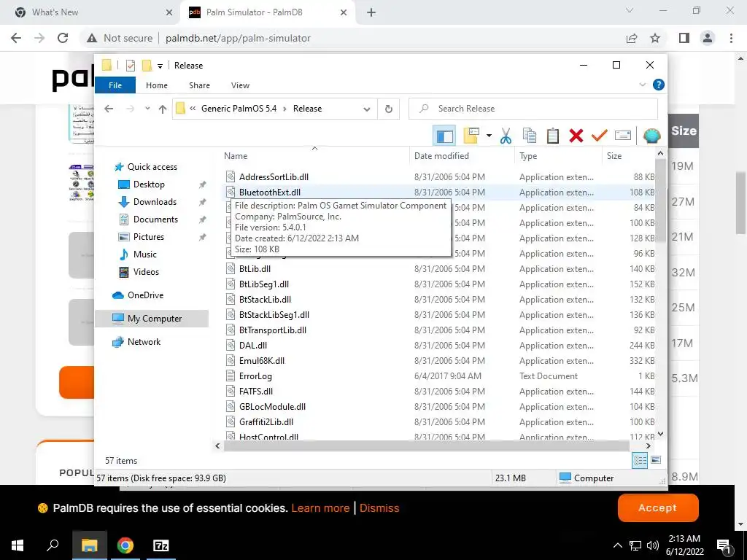Switch to details view icon in status bar
Screen dimensions: 747x560
tap(640, 460)
